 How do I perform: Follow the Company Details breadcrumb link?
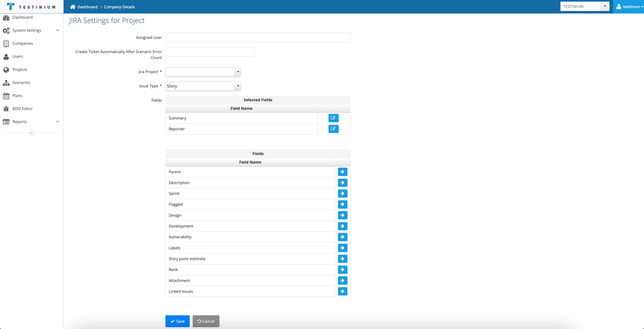[x=119, y=7]
